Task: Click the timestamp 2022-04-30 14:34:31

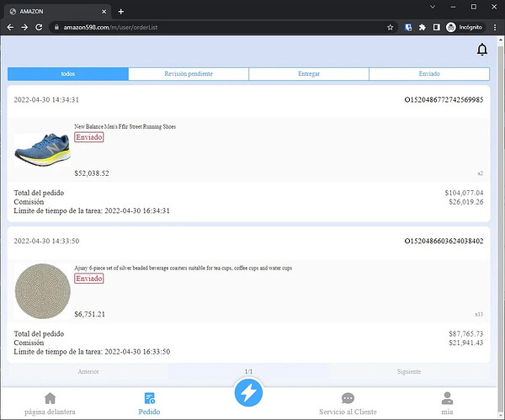Action: [x=46, y=100]
